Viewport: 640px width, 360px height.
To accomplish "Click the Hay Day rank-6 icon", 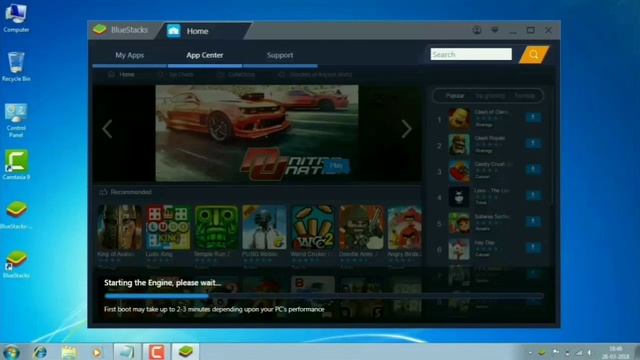I will 459,249.
